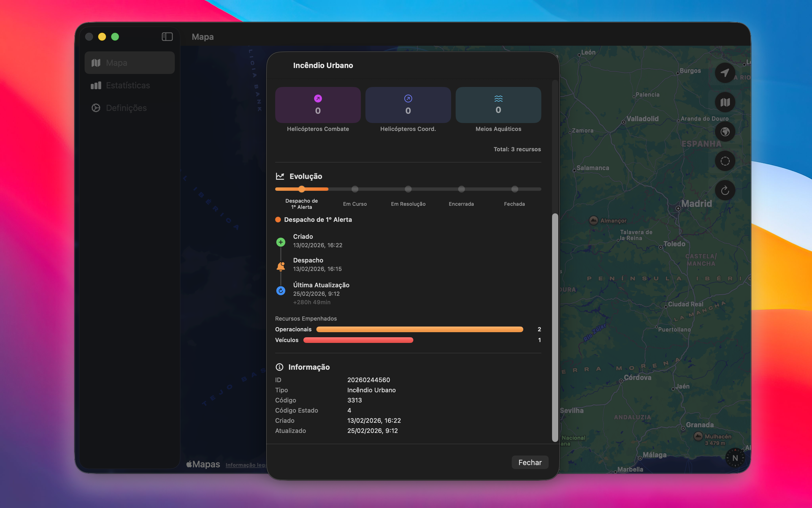Click the orange status dot before Despacho

coord(278,220)
